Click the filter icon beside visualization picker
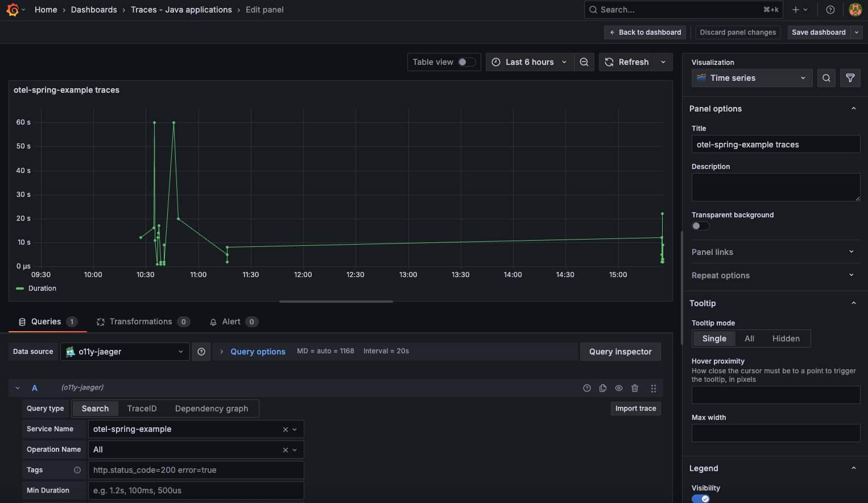This screenshot has height=503, width=868. pos(850,78)
